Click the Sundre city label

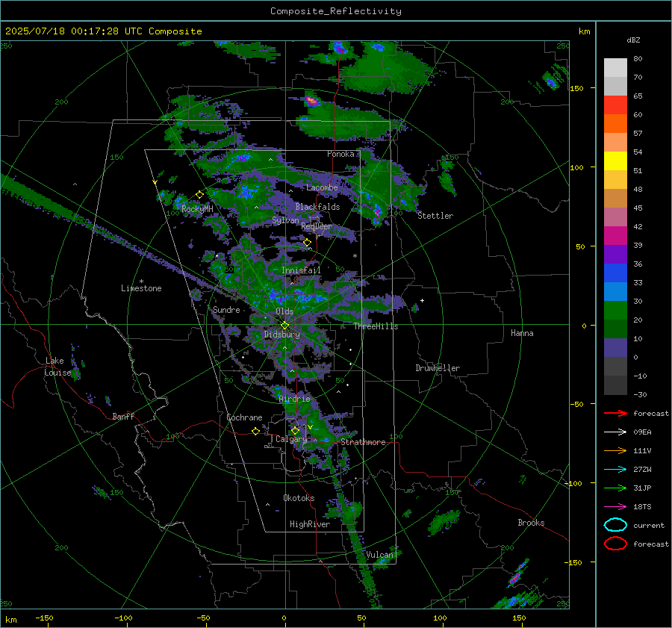[x=226, y=310]
